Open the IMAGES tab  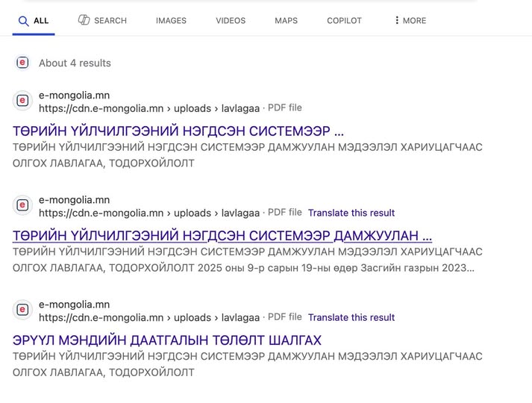point(171,21)
